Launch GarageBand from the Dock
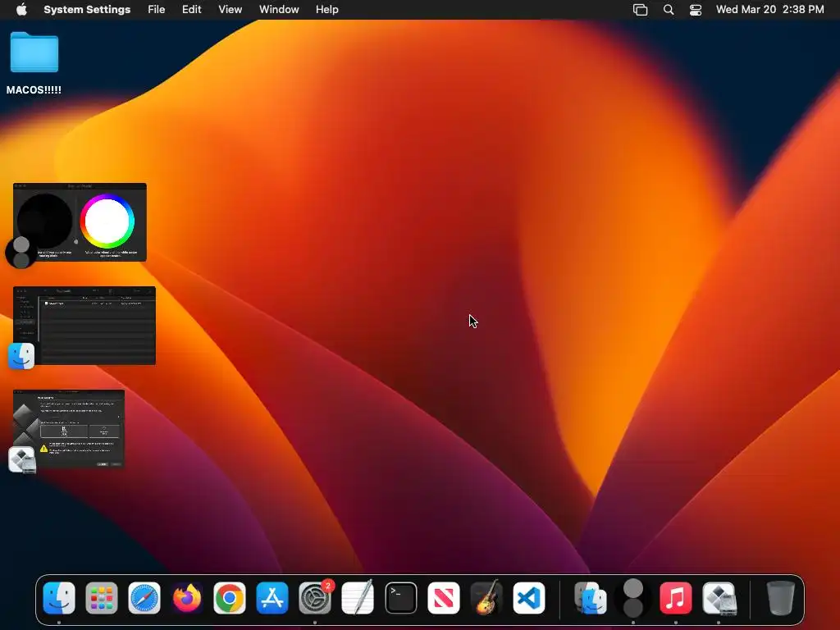The height and width of the screenshot is (630, 840). coord(486,598)
